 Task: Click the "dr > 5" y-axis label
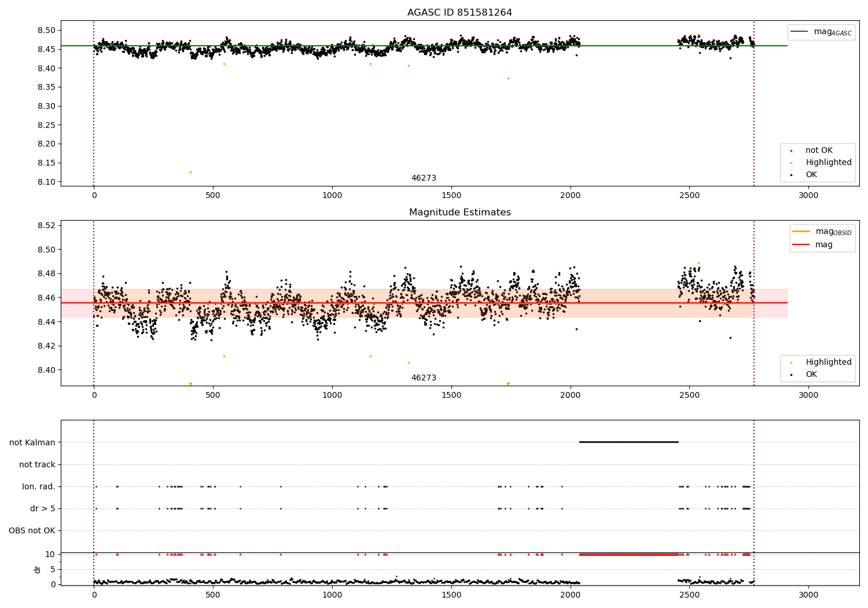(x=43, y=508)
